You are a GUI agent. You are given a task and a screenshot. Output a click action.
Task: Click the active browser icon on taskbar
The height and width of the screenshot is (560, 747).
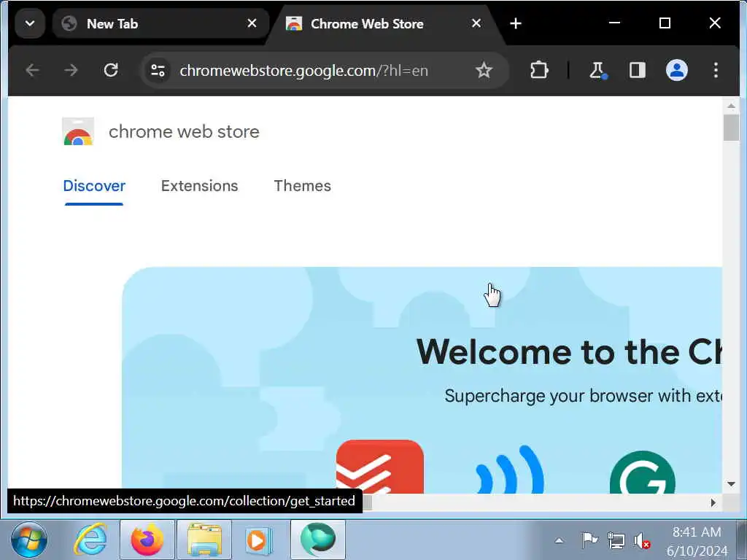click(x=318, y=540)
